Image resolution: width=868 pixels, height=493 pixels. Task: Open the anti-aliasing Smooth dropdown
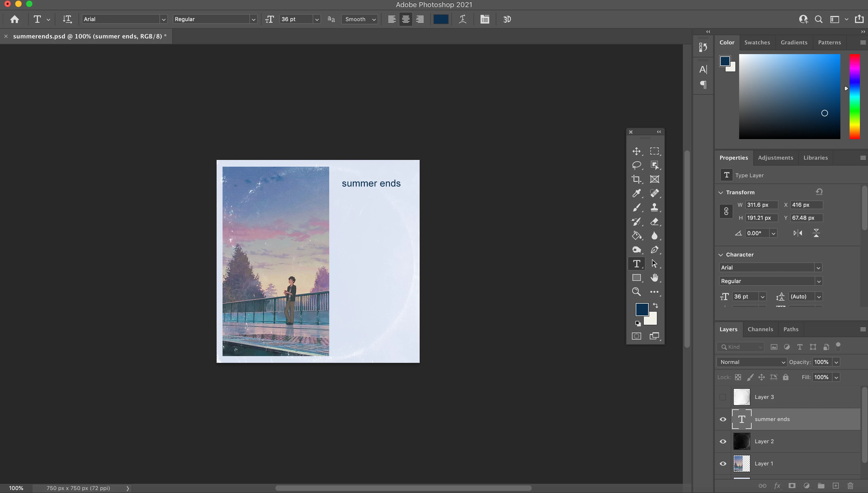coord(360,19)
